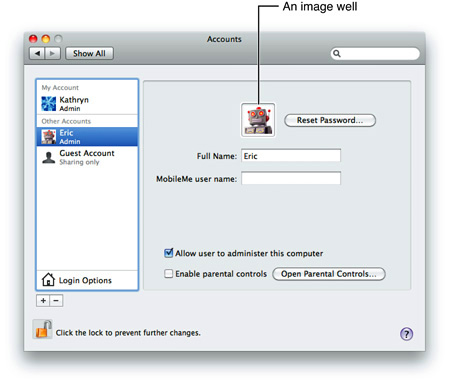Click the lock to prevent changes

43,329
